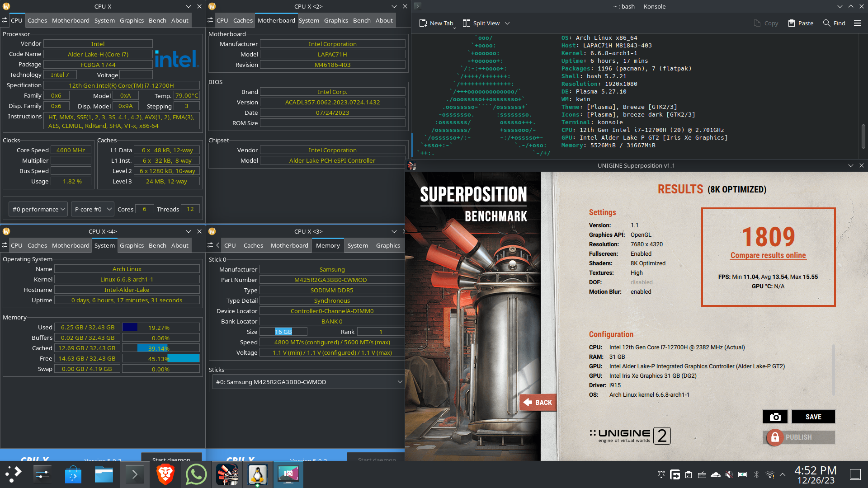
Task: Toggle the muted volume tray icon
Action: (729, 474)
